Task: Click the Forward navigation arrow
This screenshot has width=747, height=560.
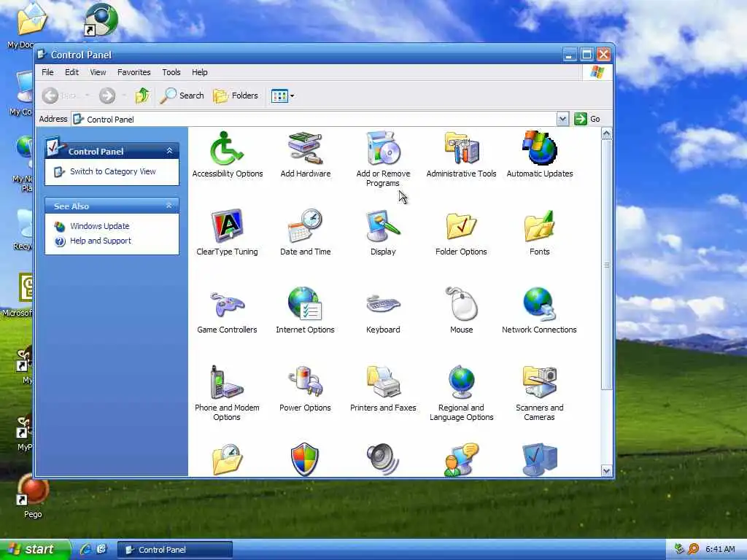Action: 107,96
